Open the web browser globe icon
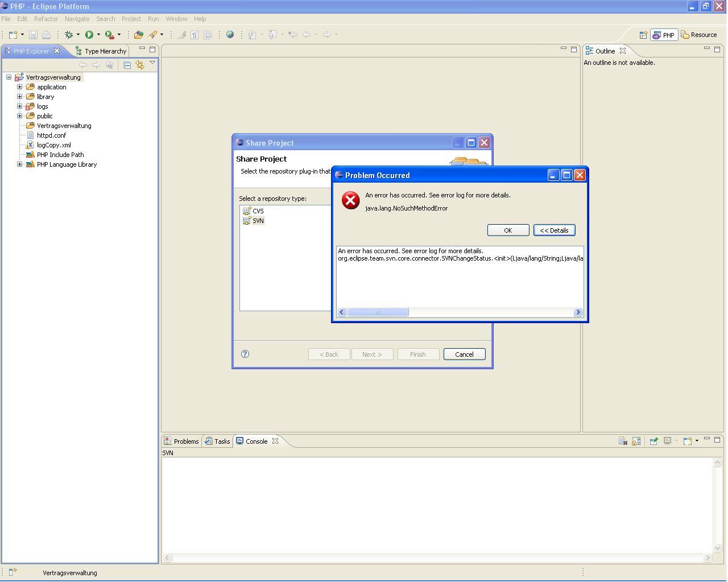 230,35
